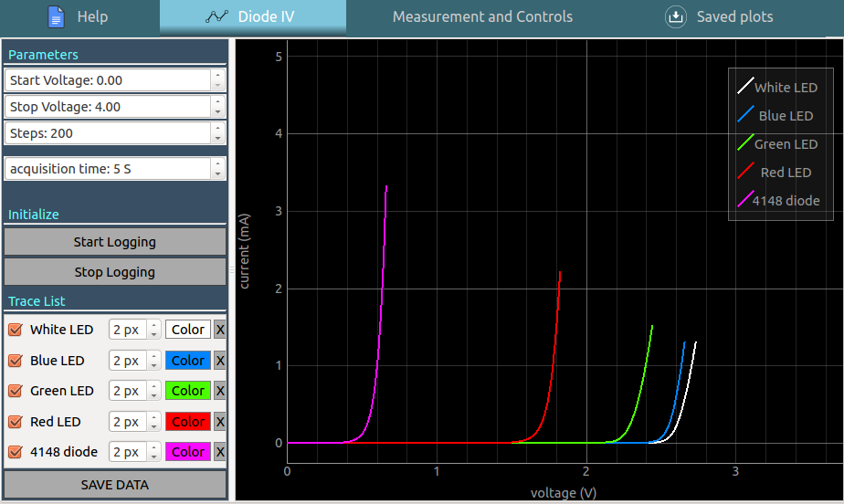Click the Saved plots download icon
Viewport: 844px width, 504px height.
point(675,16)
